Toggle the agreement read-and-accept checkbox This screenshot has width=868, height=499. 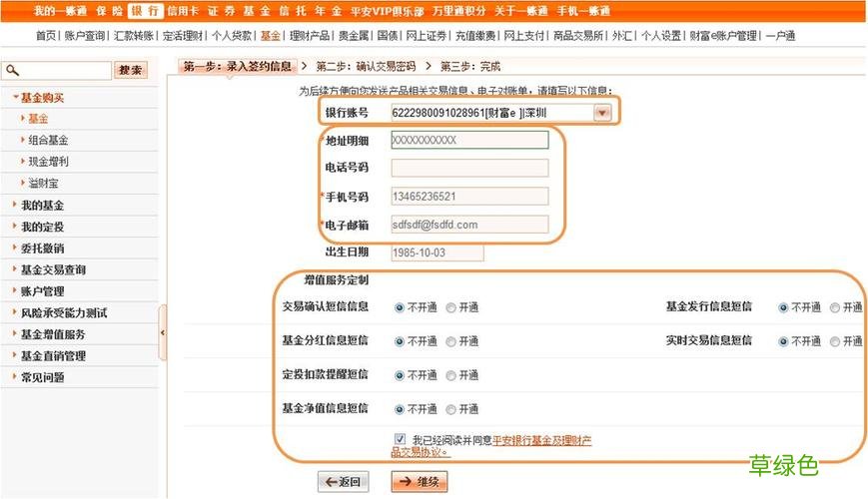point(400,439)
